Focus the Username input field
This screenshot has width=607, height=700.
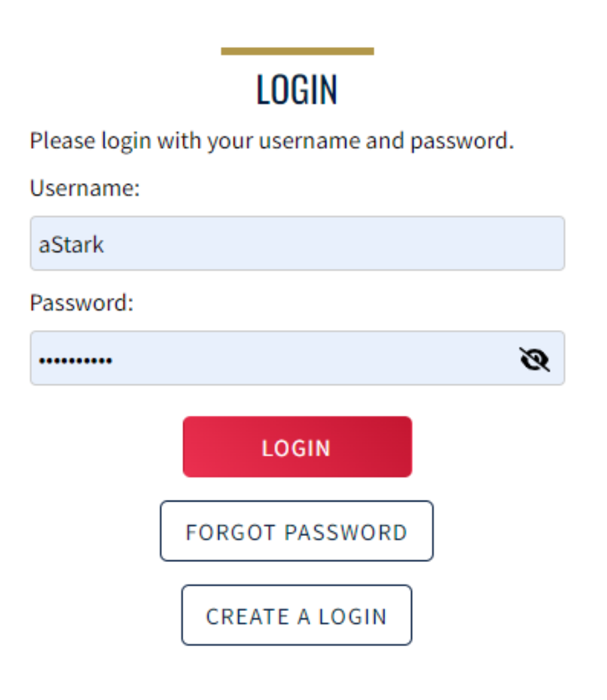click(x=297, y=244)
